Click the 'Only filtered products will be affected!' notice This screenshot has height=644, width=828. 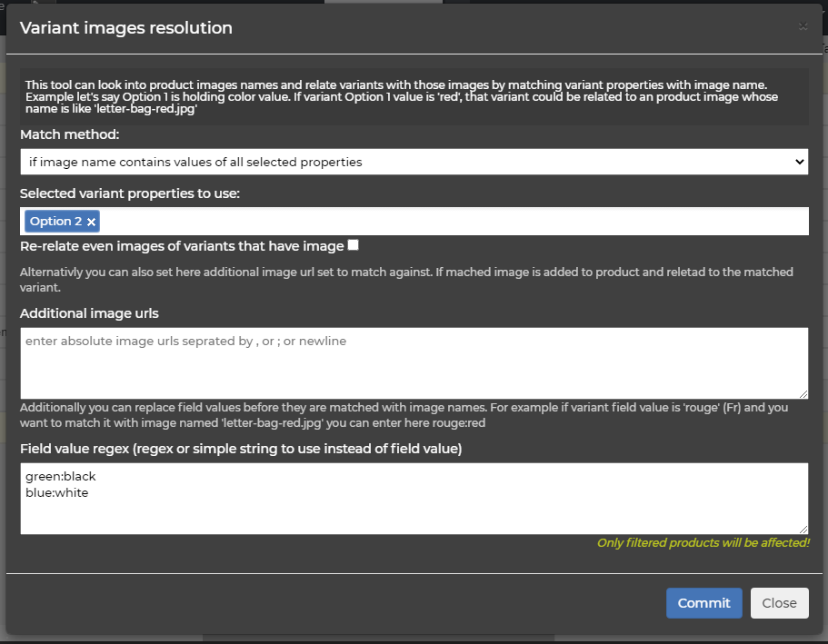pos(703,542)
